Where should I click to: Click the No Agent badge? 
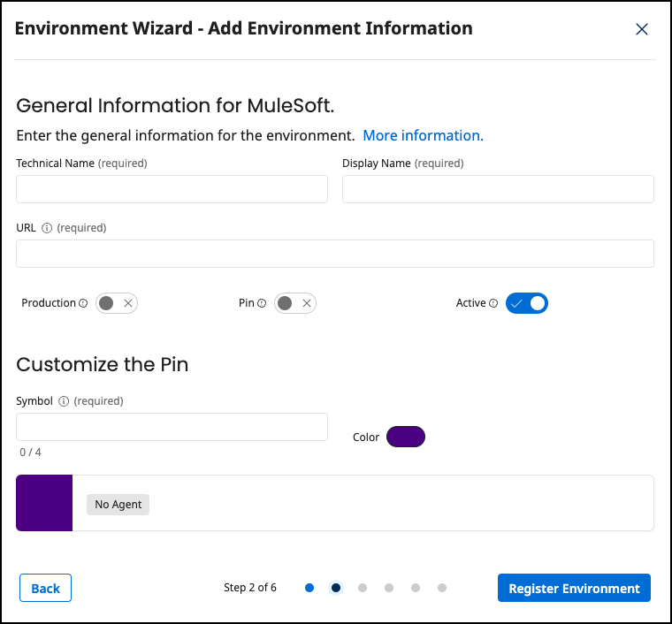[118, 505]
